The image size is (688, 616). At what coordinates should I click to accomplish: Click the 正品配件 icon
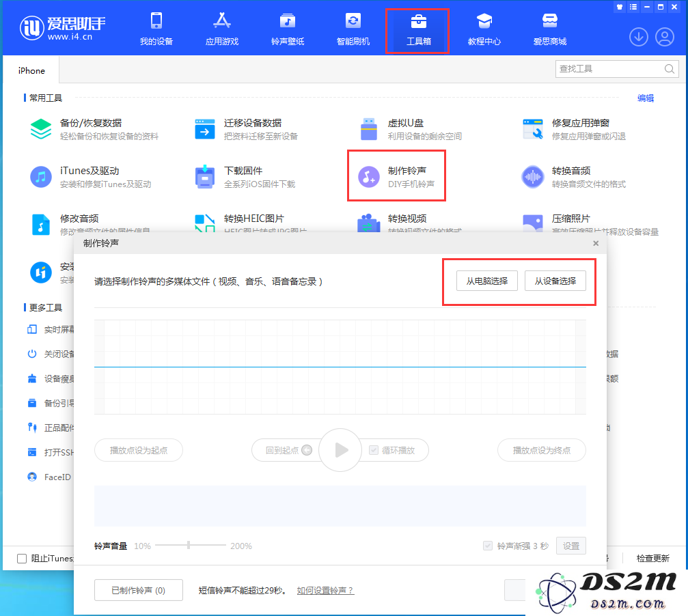pyautogui.click(x=32, y=428)
